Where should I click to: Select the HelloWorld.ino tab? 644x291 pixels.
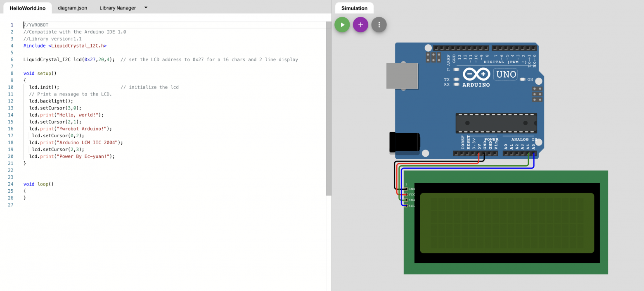coord(28,8)
